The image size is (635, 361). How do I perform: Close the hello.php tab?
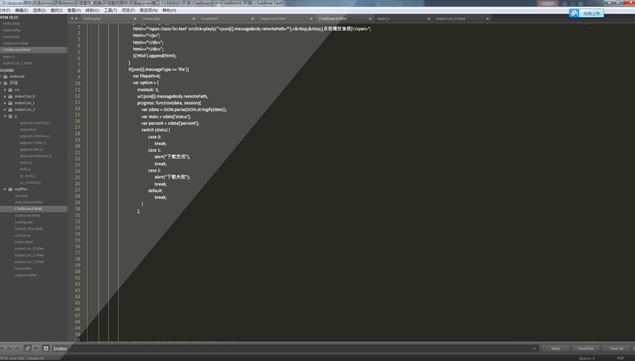pyautogui.click(x=135, y=19)
